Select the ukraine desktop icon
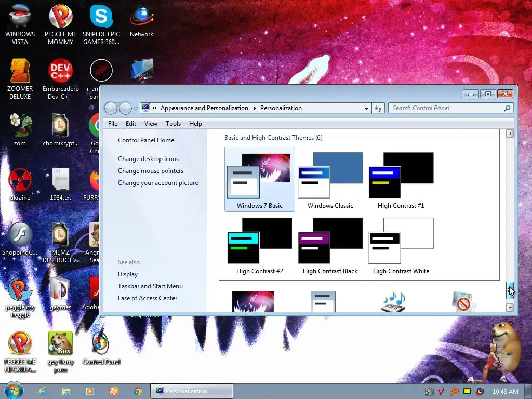This screenshot has height=399, width=532. (20, 184)
